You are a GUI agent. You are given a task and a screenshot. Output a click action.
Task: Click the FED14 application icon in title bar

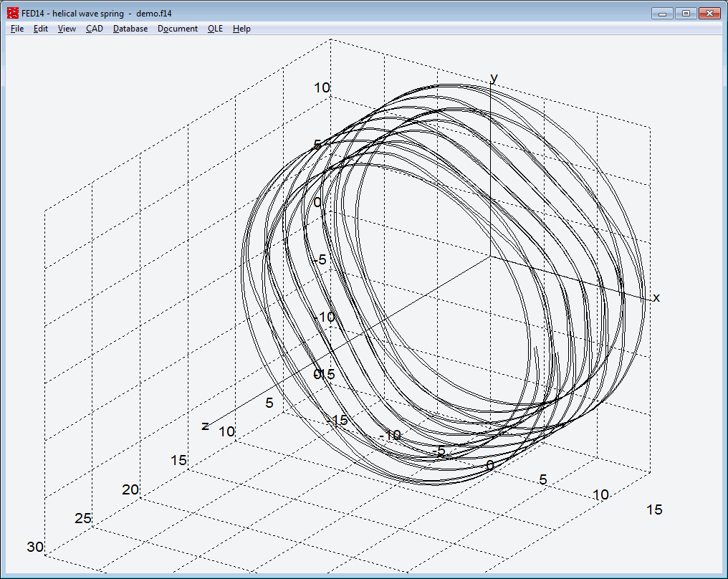point(13,13)
